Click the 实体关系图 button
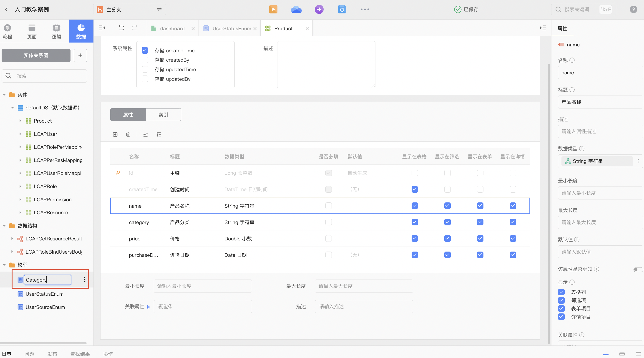 click(36, 55)
